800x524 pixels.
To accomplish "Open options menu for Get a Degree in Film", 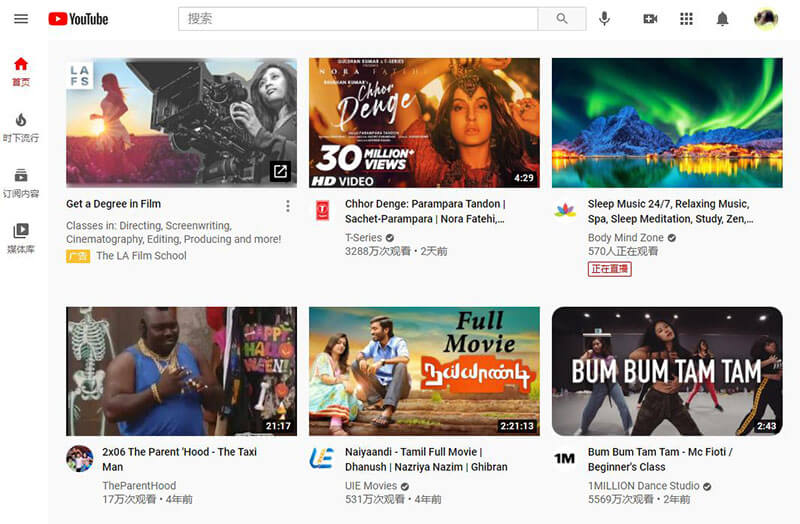I will (x=288, y=206).
